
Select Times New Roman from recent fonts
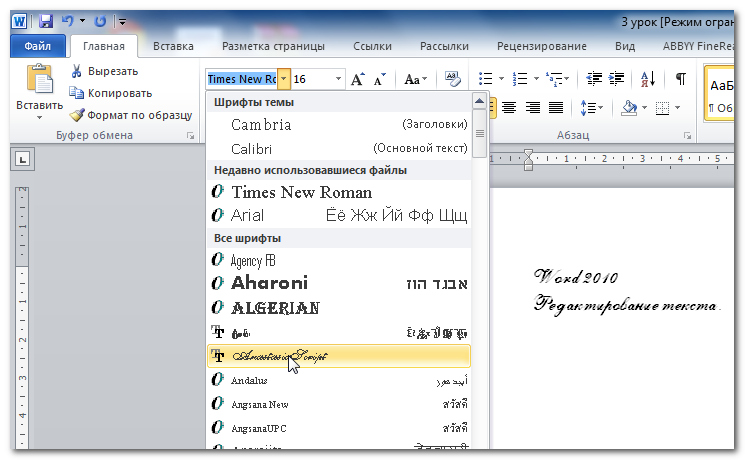tap(339, 192)
